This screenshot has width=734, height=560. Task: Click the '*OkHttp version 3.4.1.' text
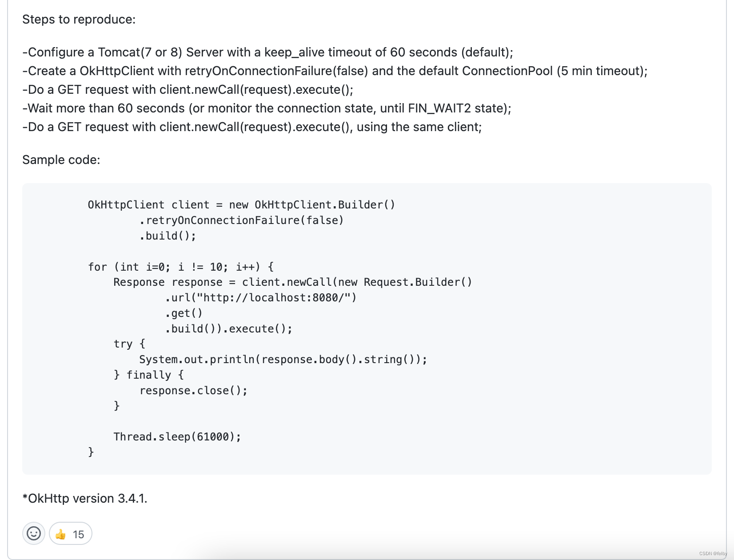(x=85, y=499)
